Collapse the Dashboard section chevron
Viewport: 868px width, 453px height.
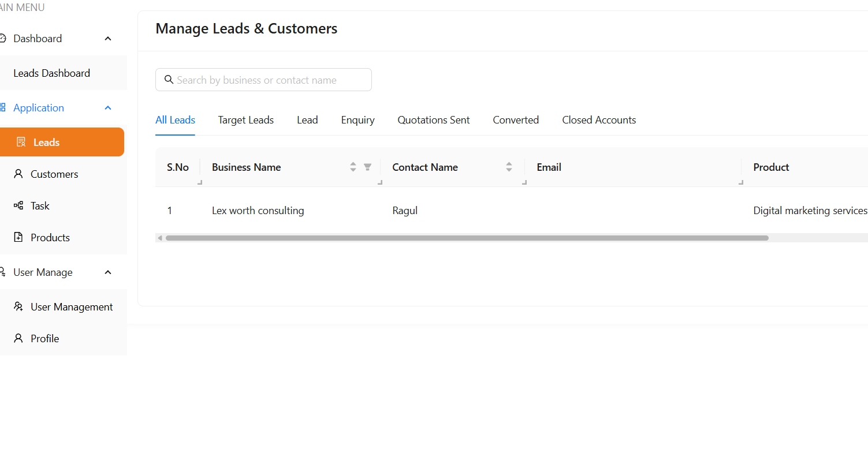pyautogui.click(x=107, y=38)
